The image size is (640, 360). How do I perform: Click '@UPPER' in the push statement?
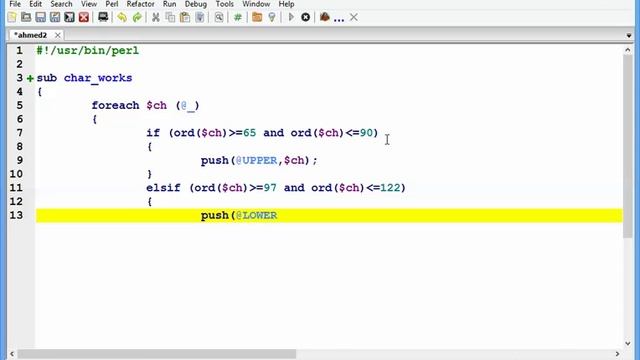pyautogui.click(x=256, y=160)
